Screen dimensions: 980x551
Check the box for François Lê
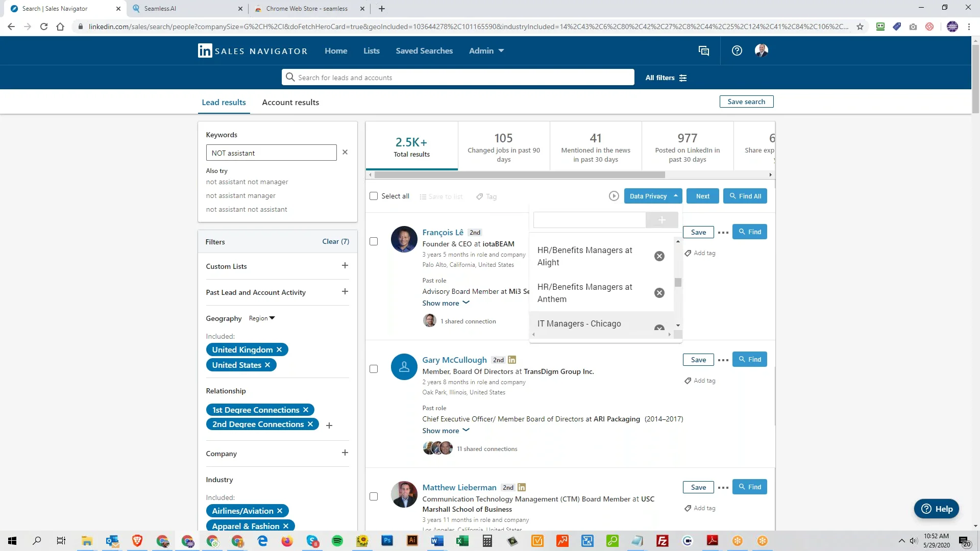(x=374, y=241)
